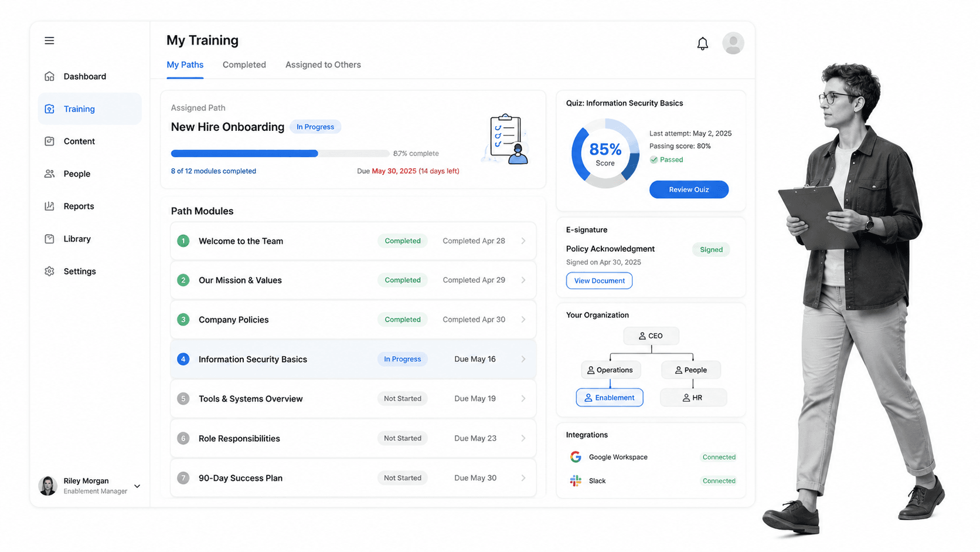Click the onboarding progress bar
This screenshot has width=980, height=552.
280,154
